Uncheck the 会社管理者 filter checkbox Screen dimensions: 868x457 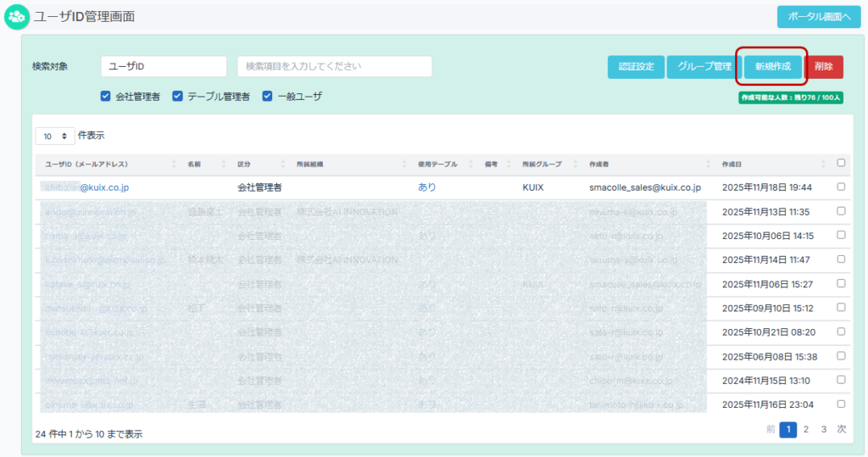click(106, 97)
